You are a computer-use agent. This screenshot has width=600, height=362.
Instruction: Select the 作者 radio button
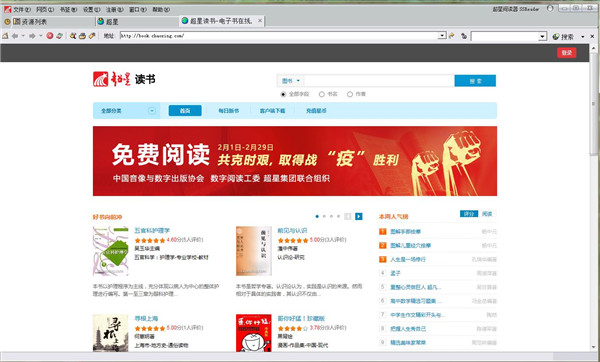(350, 94)
